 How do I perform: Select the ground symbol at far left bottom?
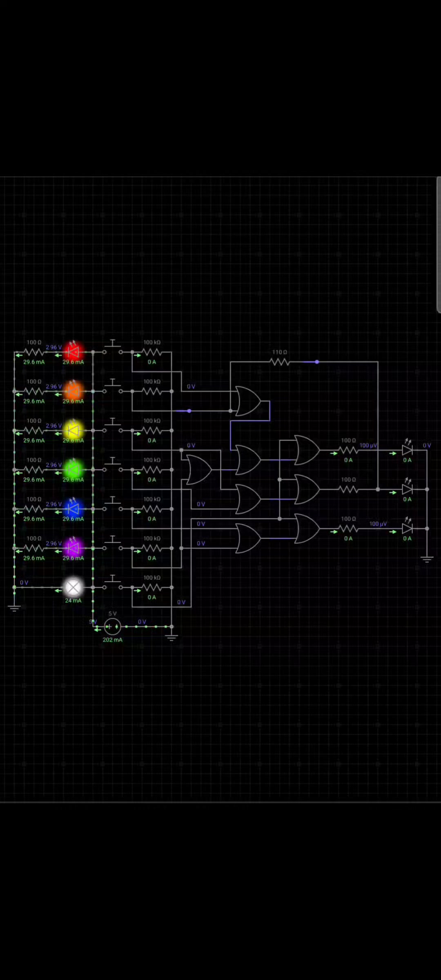(x=14, y=608)
